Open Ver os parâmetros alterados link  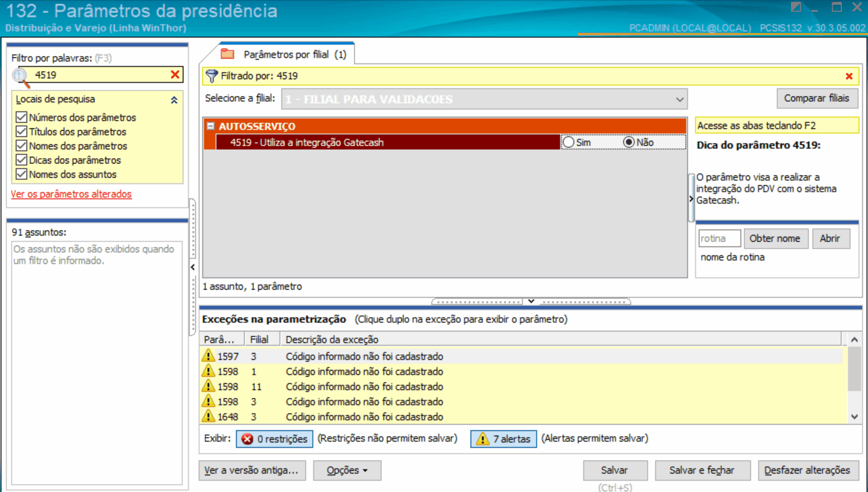(x=71, y=194)
